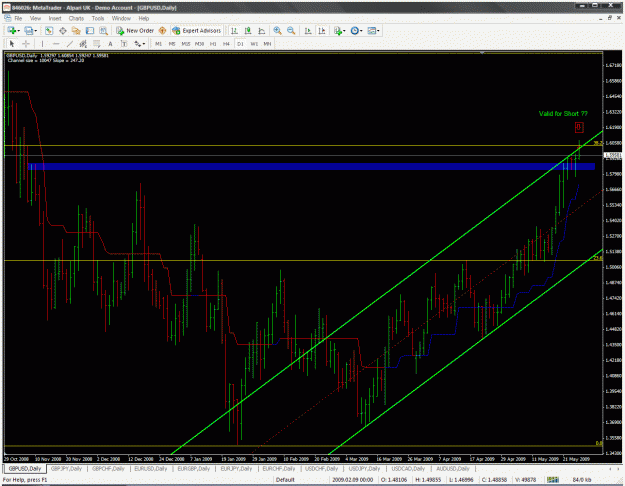This screenshot has width=625, height=486.
Task: Switch chart to bar chart style
Action: 234,31
